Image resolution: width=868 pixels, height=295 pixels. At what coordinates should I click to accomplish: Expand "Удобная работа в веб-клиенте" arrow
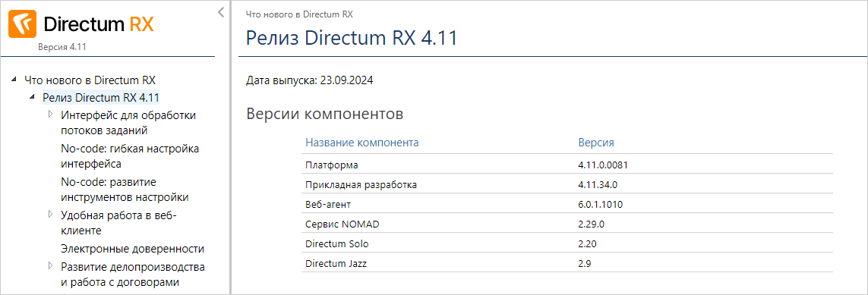[50, 215]
